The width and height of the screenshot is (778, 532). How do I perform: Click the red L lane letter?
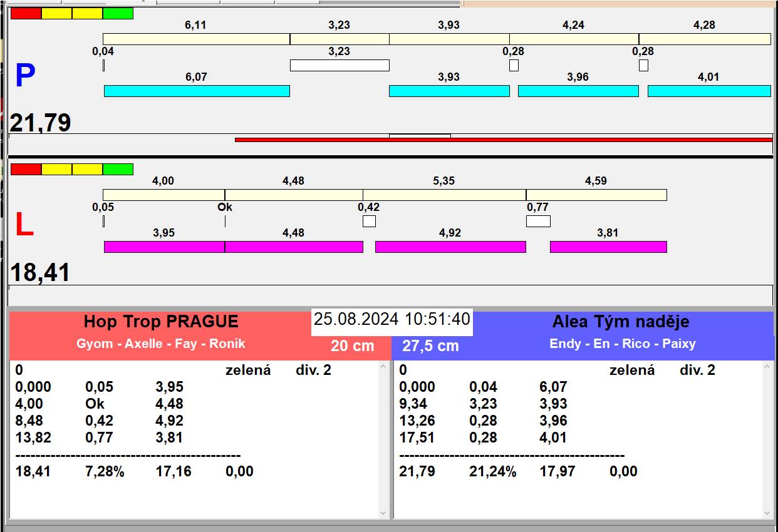point(24,225)
